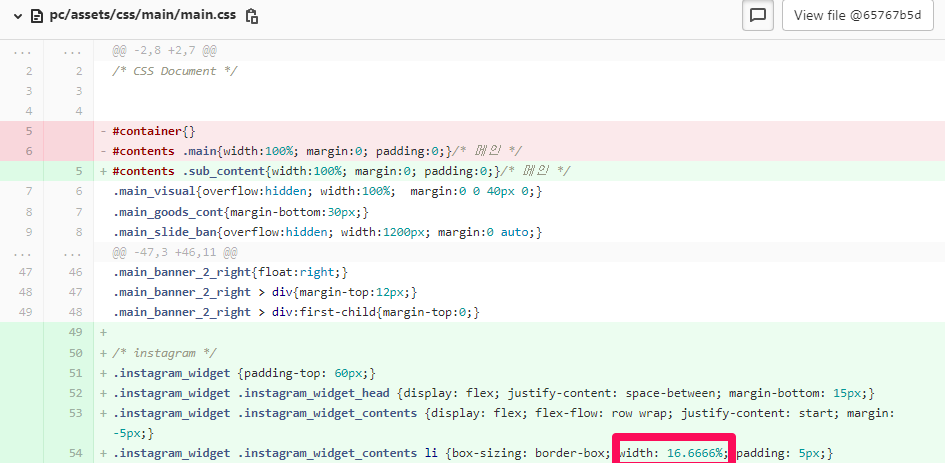Screen dimensions: 945x463
Task: Click new line number 51 of .instagram_widget
Action: tap(77, 373)
